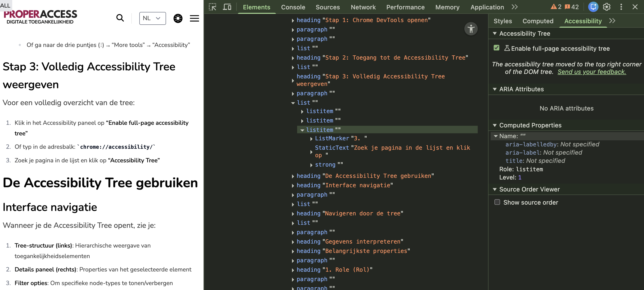This screenshot has width=644, height=290.
Task: Click the accessibility tree toggle button in DOM panel
Action: [471, 29]
